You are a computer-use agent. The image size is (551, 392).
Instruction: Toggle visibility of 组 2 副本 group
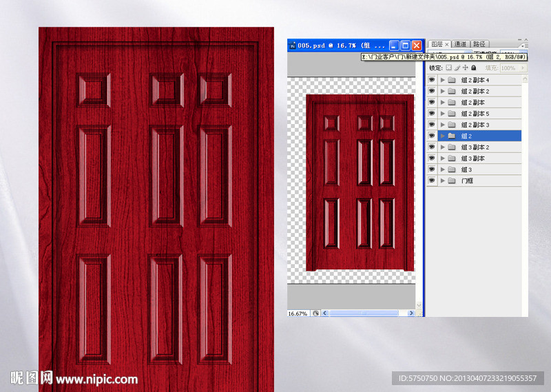click(432, 103)
